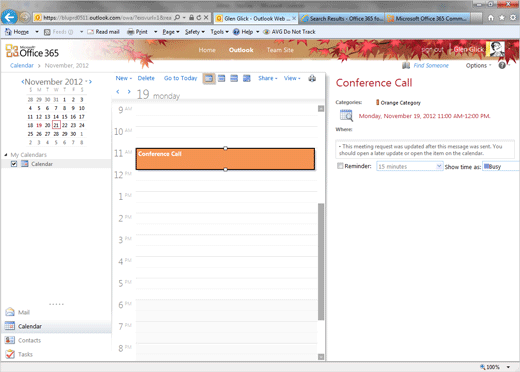Switch to Microsoft Office 365 Community tab

428,18
